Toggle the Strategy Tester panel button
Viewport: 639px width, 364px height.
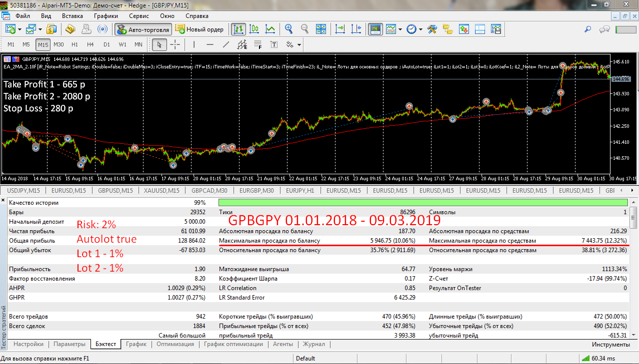(x=375, y=29)
